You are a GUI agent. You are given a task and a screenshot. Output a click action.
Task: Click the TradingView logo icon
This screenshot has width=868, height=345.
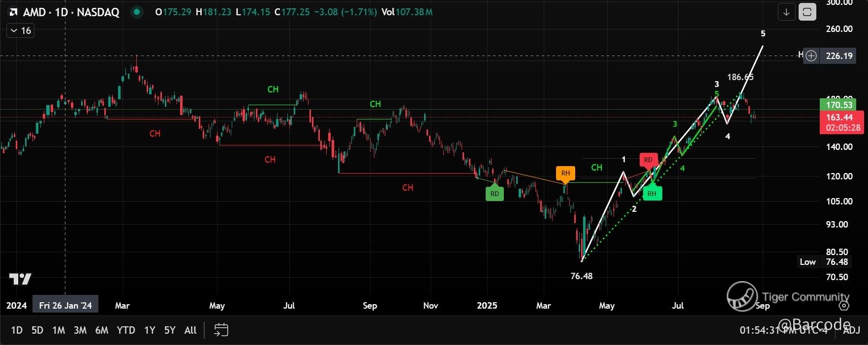point(20,279)
